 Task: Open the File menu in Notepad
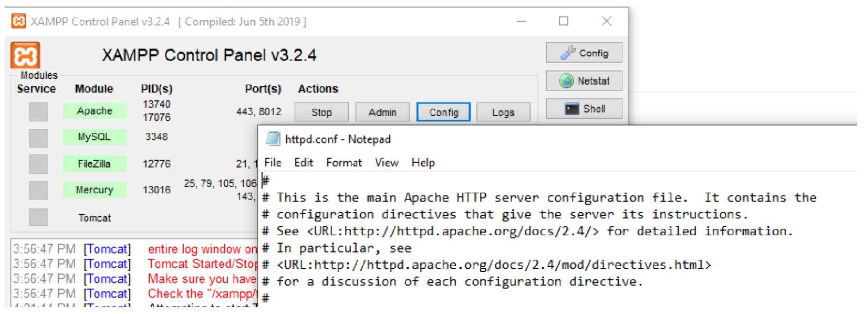coord(273,163)
